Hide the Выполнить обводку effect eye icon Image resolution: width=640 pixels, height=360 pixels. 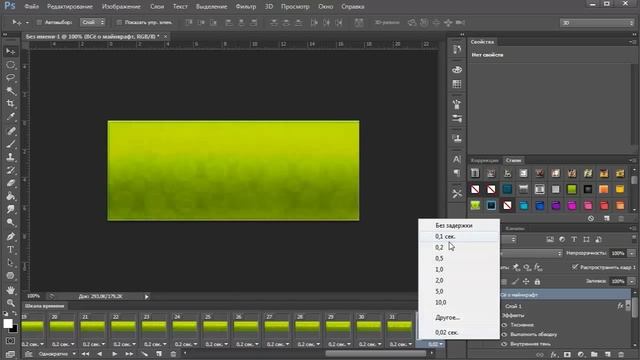point(504,334)
